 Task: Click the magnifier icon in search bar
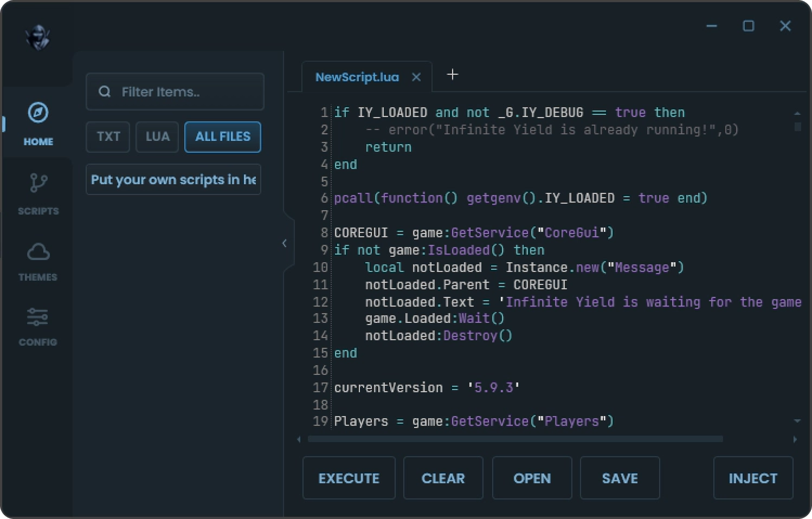coord(104,92)
